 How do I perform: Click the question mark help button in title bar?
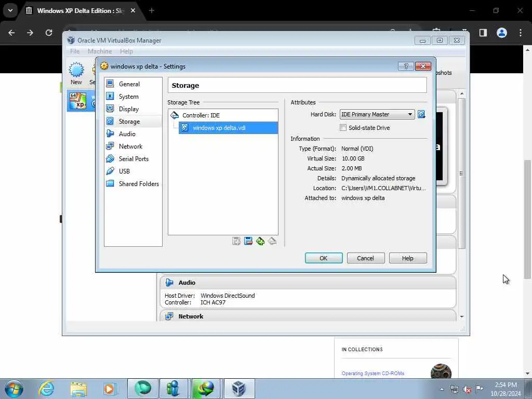(406, 66)
